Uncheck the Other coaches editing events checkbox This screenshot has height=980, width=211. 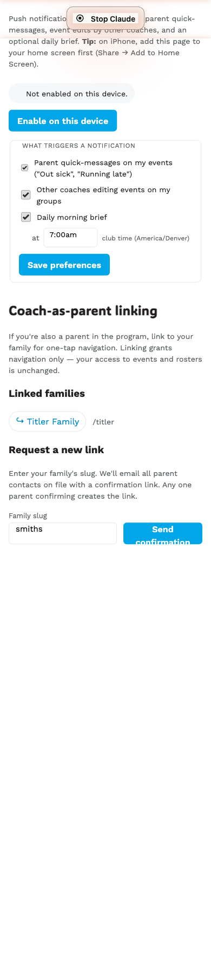(x=25, y=195)
